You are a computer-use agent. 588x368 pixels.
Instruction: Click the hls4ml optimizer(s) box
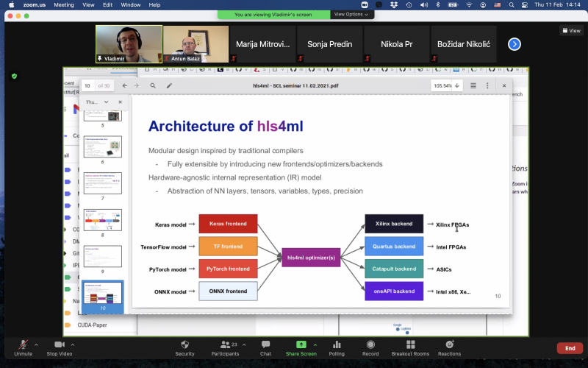[311, 258]
